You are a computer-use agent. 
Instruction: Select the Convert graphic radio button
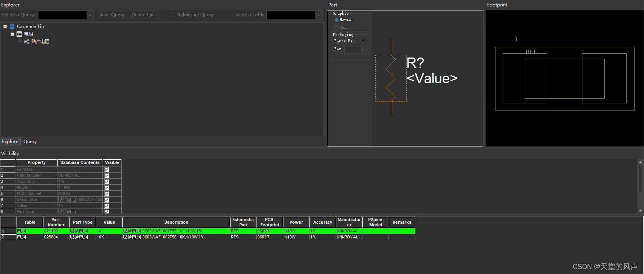(336, 27)
